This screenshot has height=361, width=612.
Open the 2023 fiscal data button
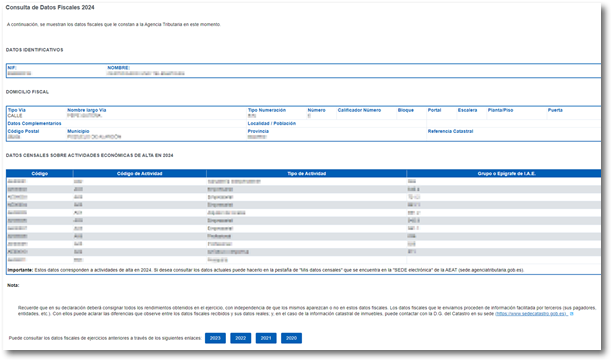click(x=215, y=338)
